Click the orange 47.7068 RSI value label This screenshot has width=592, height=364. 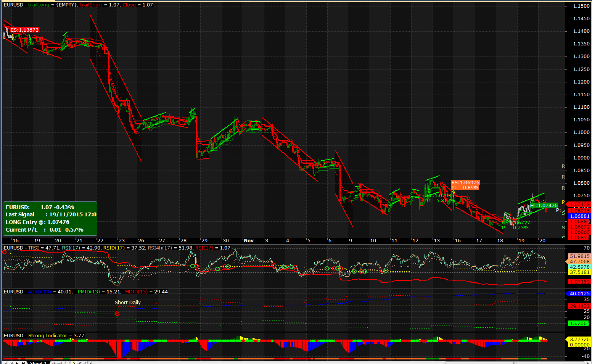tap(579, 262)
